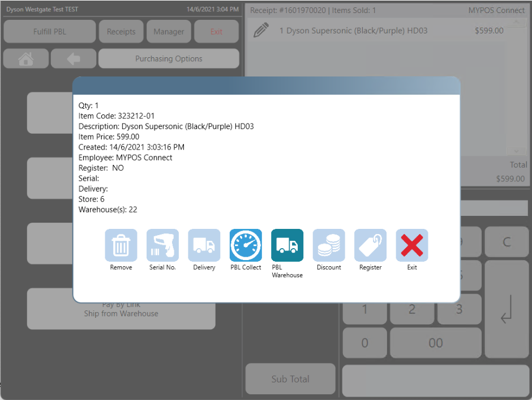Choose the PBL Collect gauge icon

tap(246, 245)
